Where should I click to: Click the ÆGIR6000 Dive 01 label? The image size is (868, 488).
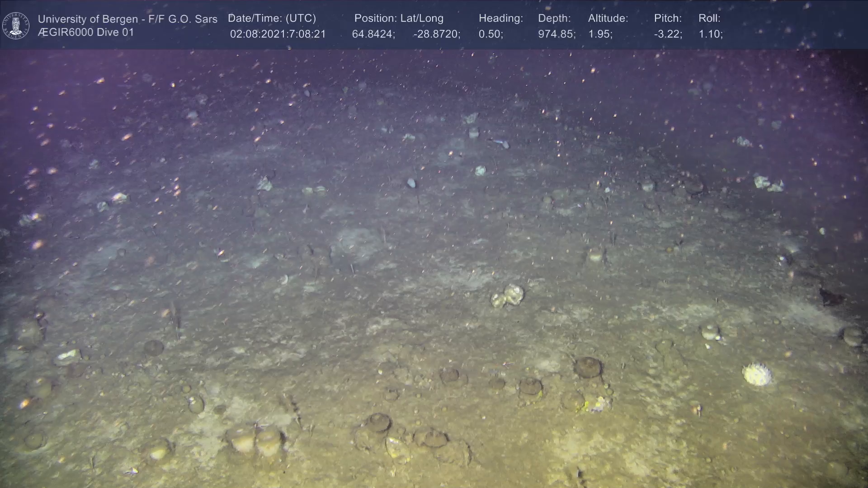86,33
